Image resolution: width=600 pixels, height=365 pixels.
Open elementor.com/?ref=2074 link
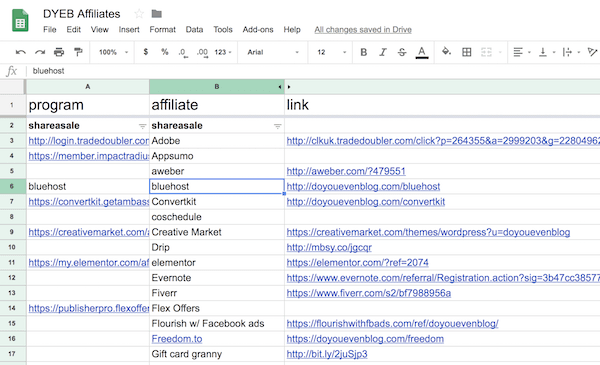(357, 262)
